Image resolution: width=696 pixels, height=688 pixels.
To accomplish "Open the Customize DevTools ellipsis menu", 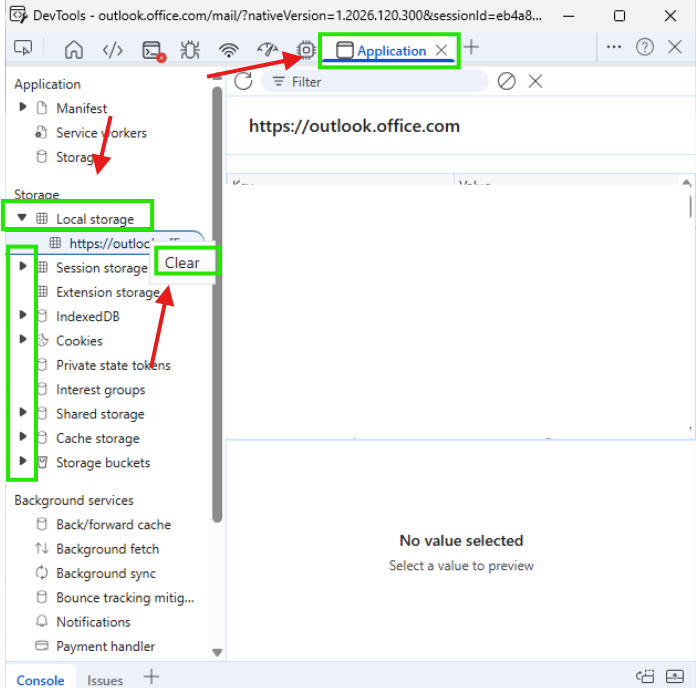I will (x=613, y=47).
